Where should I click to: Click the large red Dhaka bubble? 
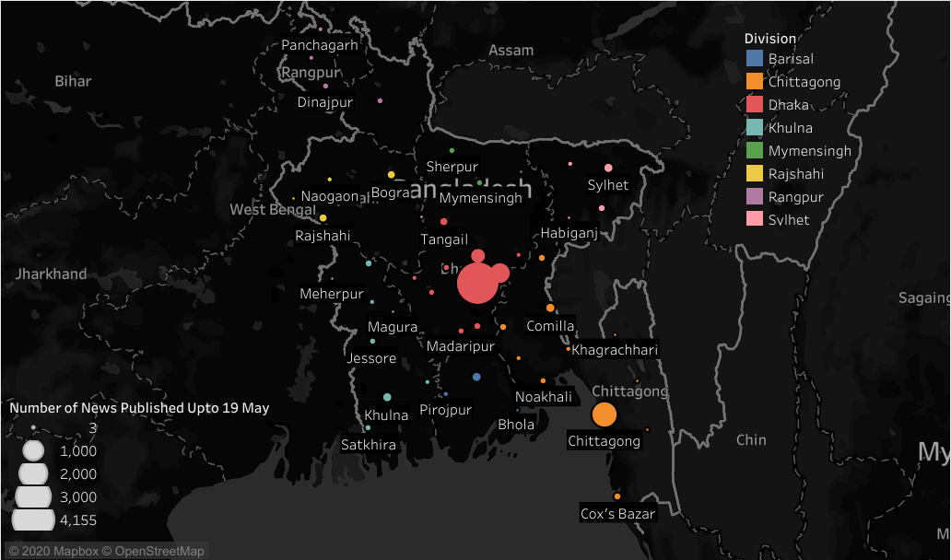(x=477, y=283)
